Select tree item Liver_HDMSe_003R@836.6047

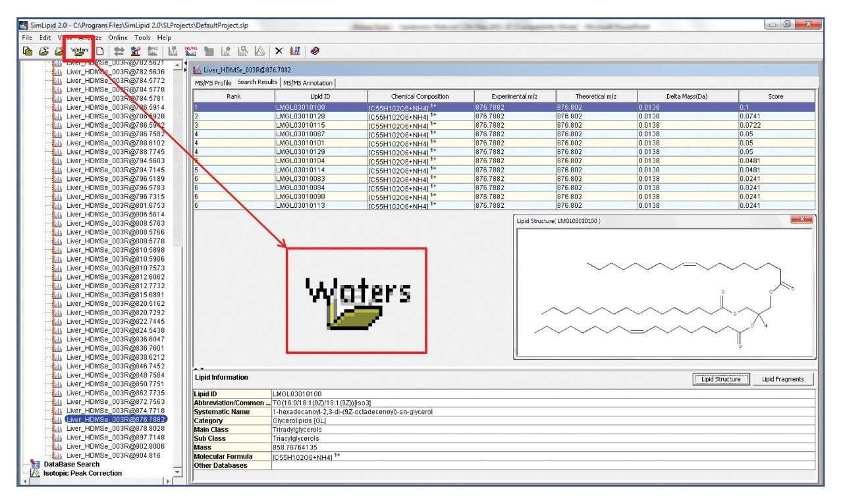coord(115,339)
